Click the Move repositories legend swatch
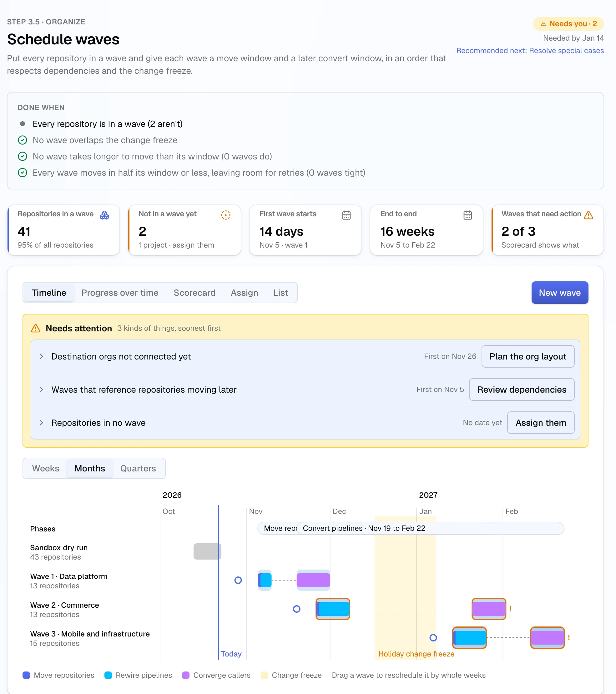This screenshot has width=616, height=694. coord(26,675)
